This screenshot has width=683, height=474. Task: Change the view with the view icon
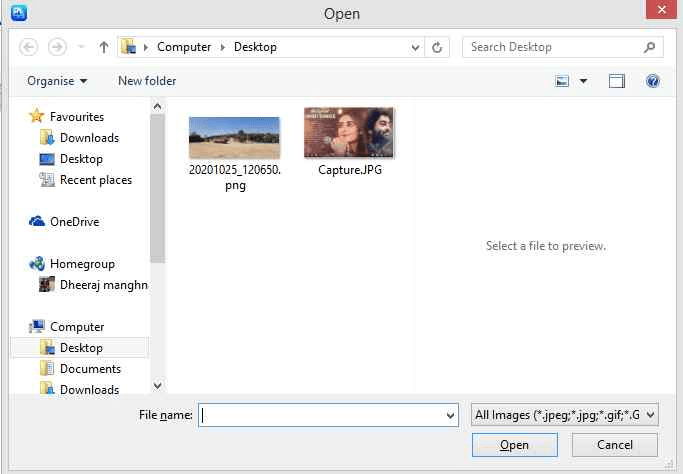coord(562,81)
